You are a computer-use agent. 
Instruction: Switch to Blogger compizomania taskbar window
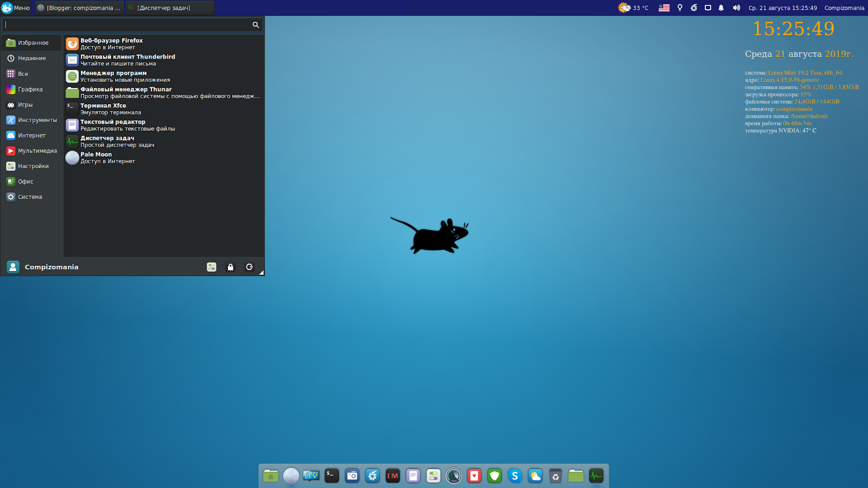[x=79, y=8]
